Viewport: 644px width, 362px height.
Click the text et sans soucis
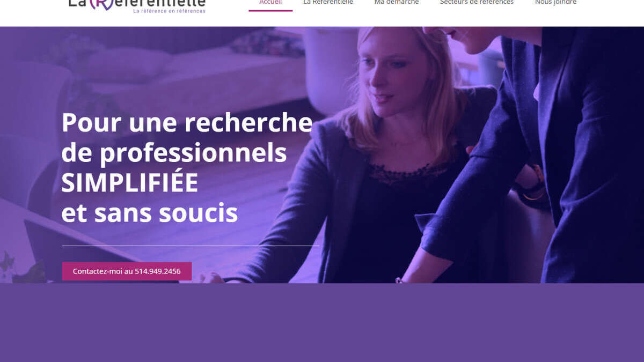click(150, 213)
